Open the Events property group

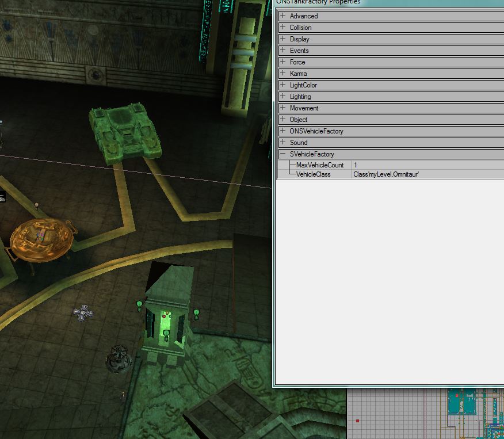282,51
